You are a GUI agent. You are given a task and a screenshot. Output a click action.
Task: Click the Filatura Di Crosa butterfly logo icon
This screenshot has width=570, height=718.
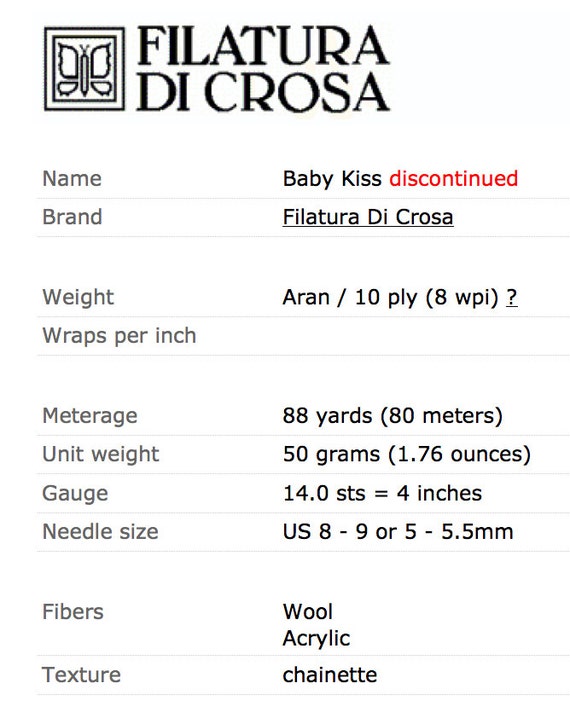[84, 69]
